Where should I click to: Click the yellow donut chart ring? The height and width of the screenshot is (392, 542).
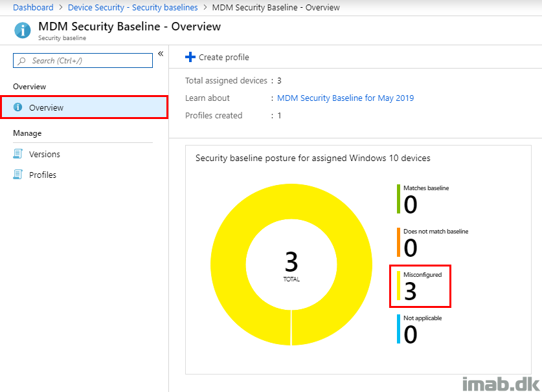pyautogui.click(x=228, y=264)
